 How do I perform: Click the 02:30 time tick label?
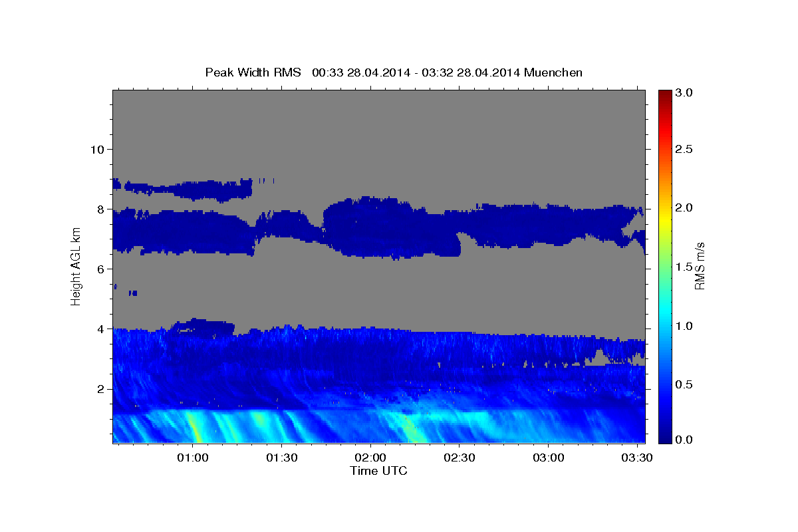(460, 459)
